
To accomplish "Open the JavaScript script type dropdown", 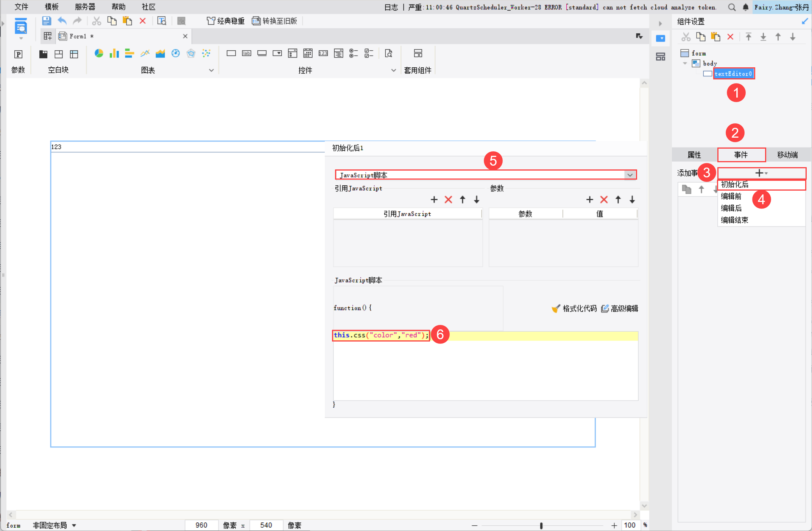I will [630, 175].
